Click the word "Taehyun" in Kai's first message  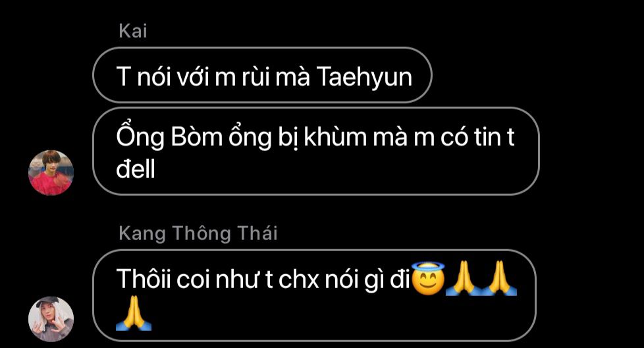point(364,77)
